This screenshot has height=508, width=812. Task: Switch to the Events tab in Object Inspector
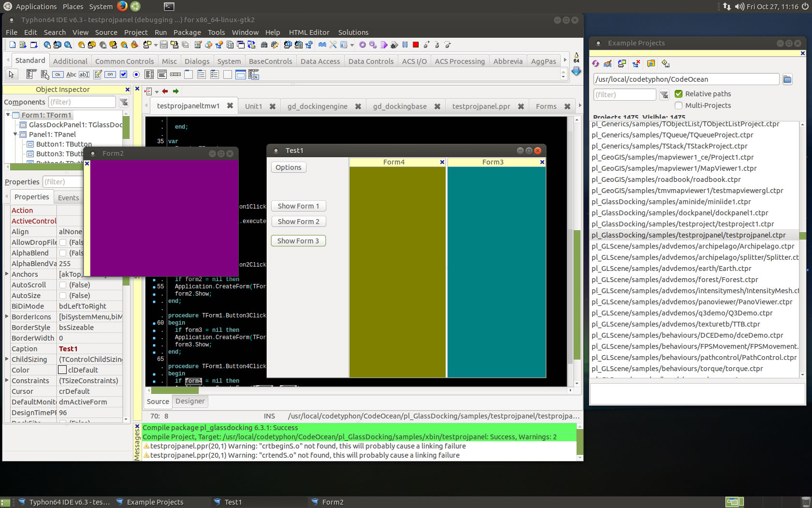[x=68, y=198]
